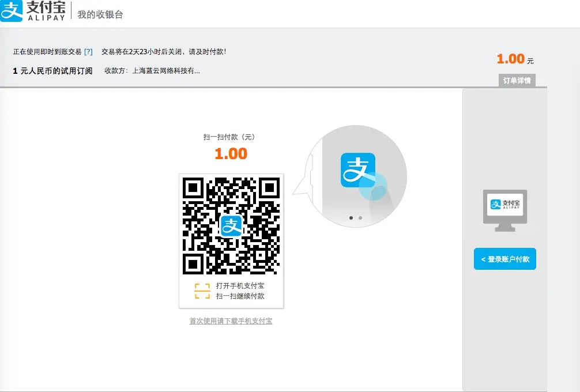The height and width of the screenshot is (392, 580).
Task: Click the 扫一扫付款（元） label
Action: [229, 137]
